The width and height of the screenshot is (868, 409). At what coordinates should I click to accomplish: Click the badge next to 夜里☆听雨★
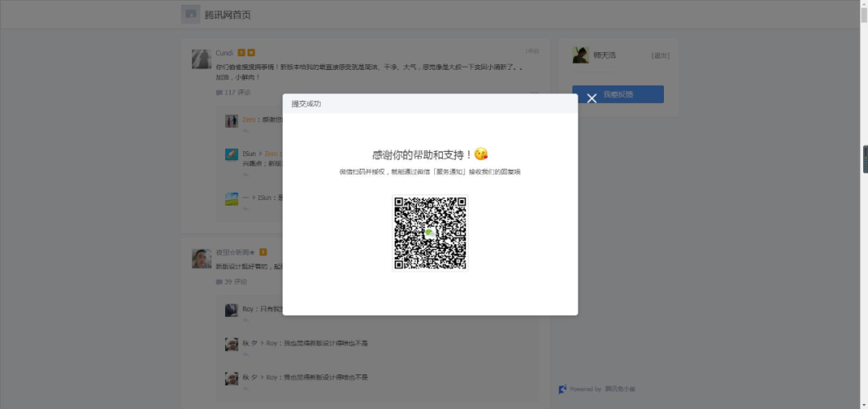[263, 252]
